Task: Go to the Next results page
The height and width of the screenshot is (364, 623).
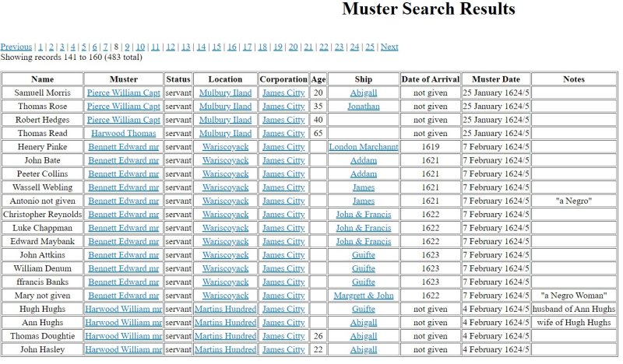Action: 389,47
